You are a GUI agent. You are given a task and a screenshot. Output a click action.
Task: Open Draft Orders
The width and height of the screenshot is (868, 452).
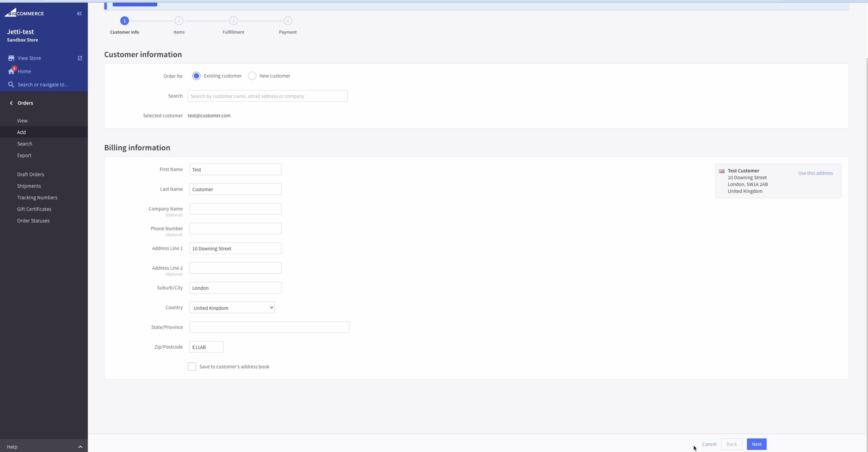(x=31, y=174)
